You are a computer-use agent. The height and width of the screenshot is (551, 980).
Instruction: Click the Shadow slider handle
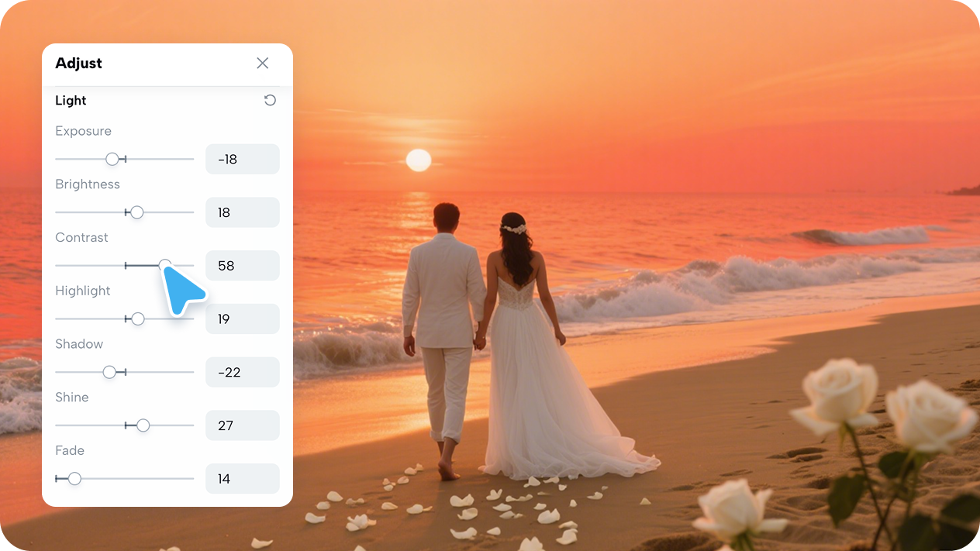[109, 372]
